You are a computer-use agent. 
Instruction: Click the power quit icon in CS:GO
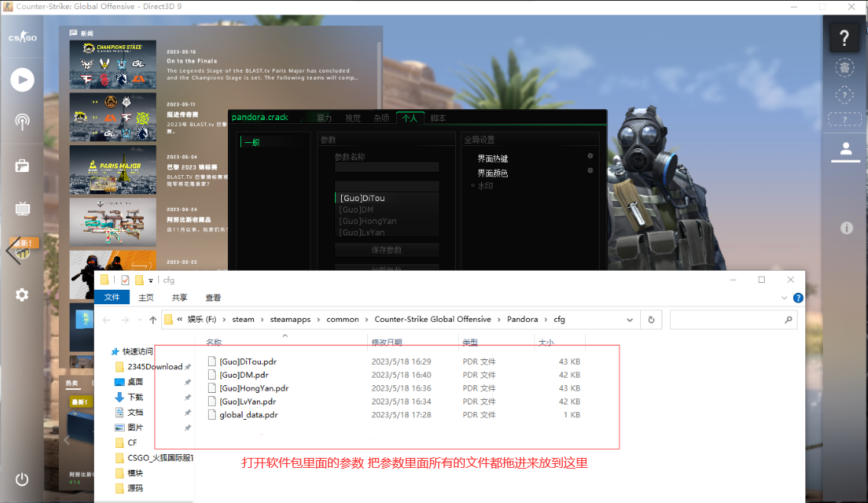pos(22,479)
